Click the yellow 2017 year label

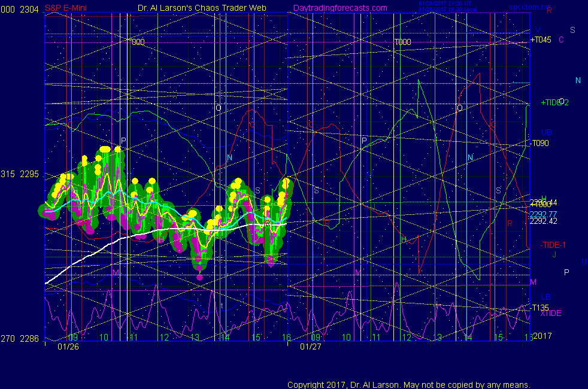tap(542, 336)
